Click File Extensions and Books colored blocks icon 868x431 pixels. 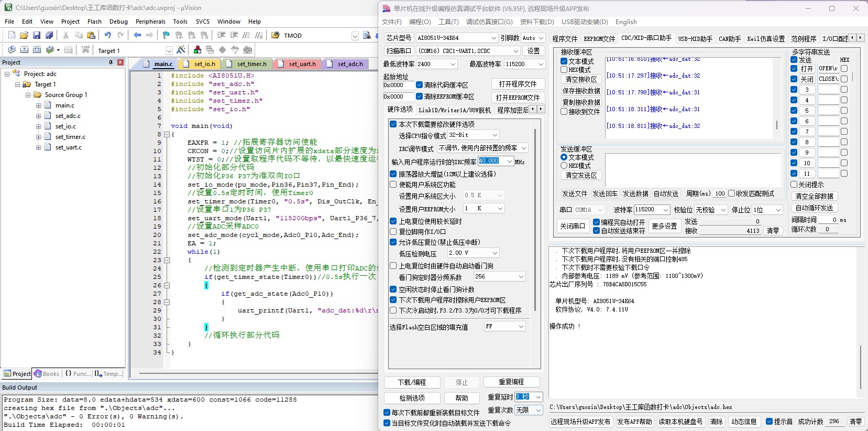197,50
